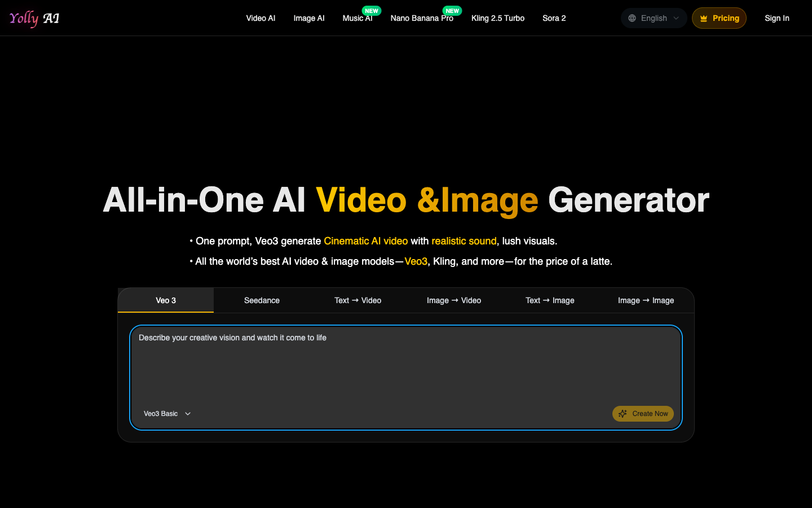Viewport: 812px width, 508px height.
Task: Open Sora 2 page
Action: pyautogui.click(x=554, y=18)
